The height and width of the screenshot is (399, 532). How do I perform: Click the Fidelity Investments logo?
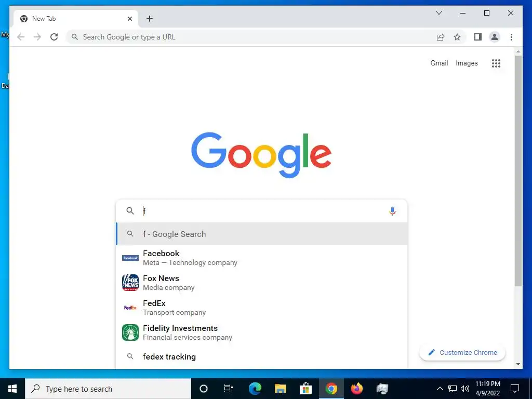tap(130, 332)
